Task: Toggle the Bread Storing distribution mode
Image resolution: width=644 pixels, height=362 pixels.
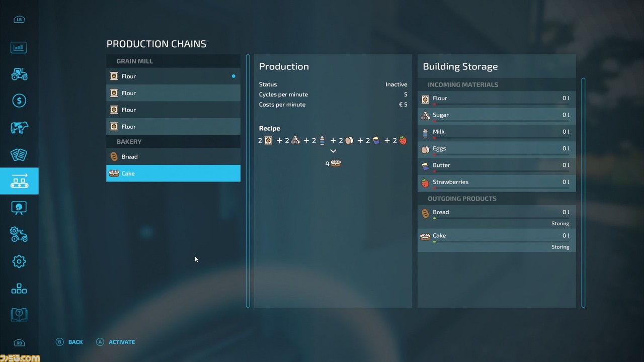Action: click(x=560, y=224)
